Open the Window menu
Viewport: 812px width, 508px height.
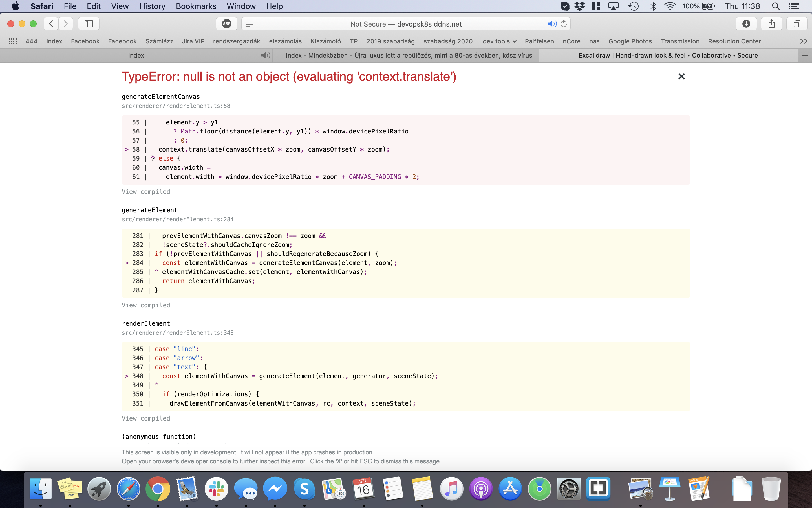coord(241,6)
